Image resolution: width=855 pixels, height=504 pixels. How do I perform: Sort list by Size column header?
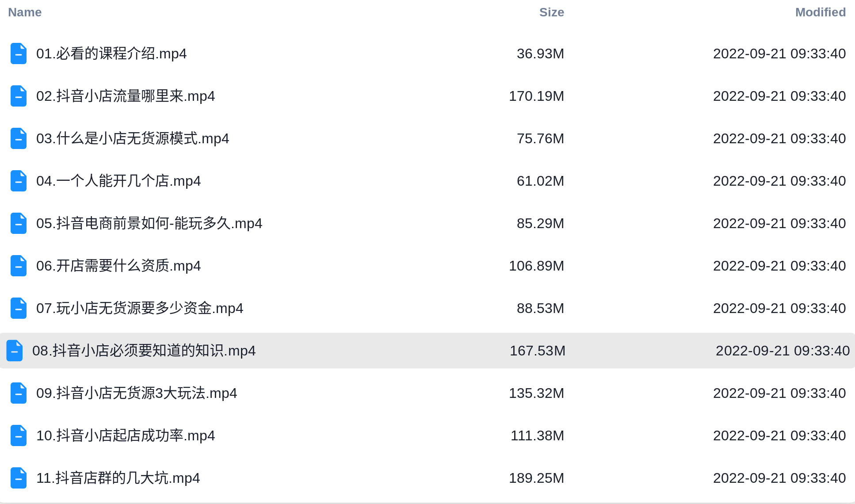point(551,12)
